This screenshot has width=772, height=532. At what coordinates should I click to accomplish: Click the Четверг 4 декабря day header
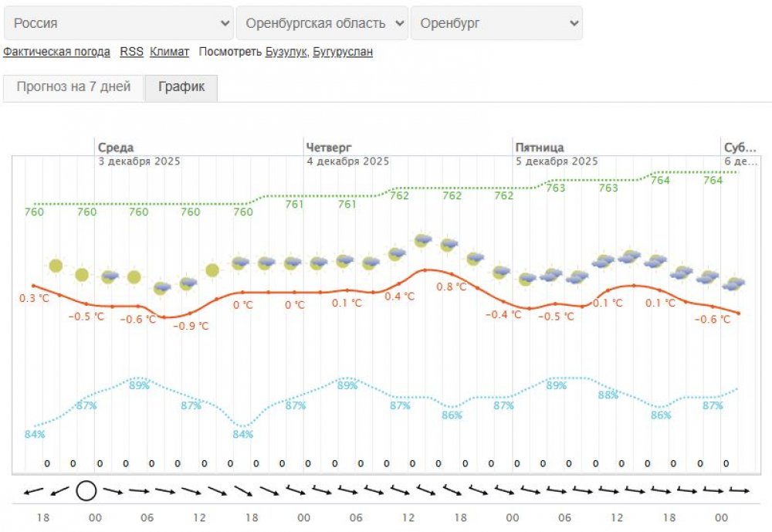(x=347, y=154)
